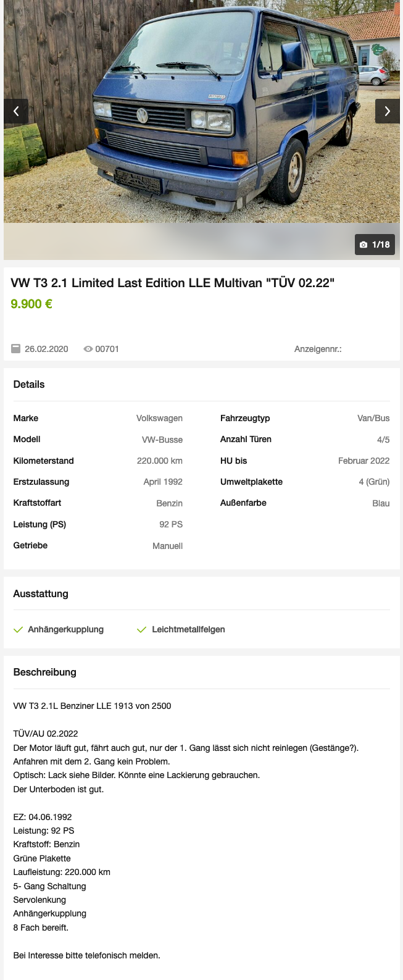Click the view count 00701
The image size is (403, 980).
click(x=107, y=349)
